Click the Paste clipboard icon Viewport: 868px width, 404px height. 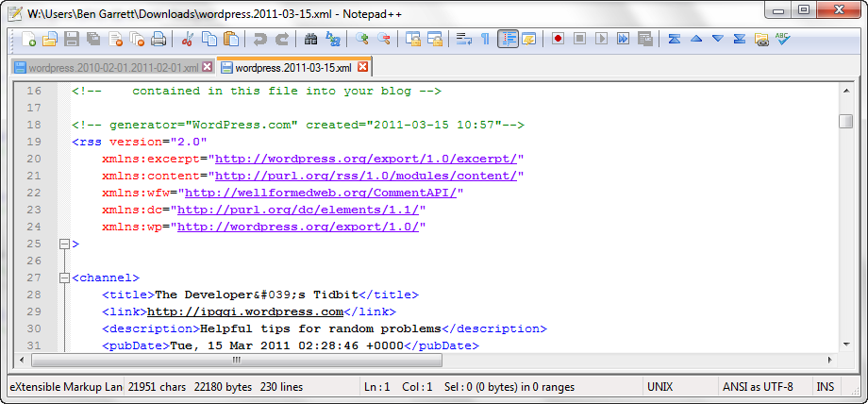231,39
